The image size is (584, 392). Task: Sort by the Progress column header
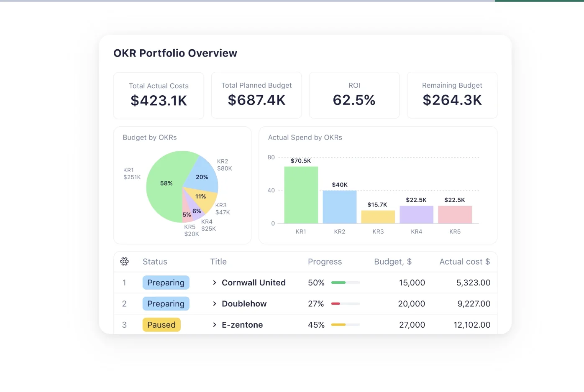pyautogui.click(x=325, y=262)
